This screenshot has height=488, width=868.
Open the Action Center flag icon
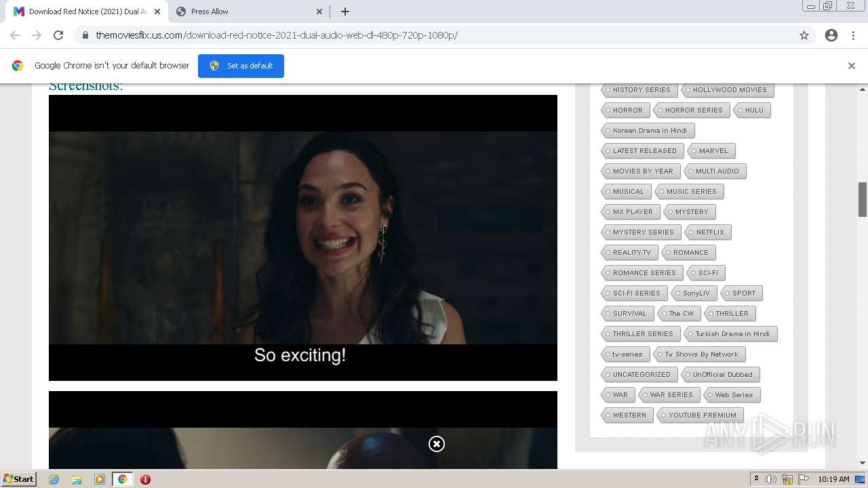click(x=804, y=479)
